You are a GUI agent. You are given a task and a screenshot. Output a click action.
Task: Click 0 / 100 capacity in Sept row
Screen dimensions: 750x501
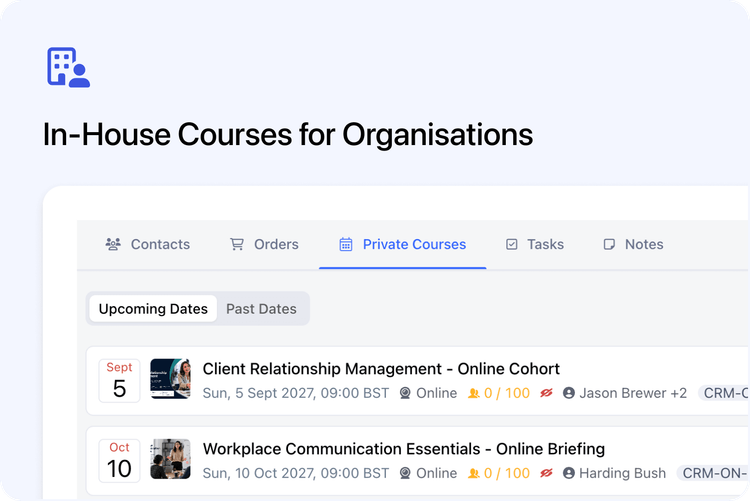click(x=507, y=393)
